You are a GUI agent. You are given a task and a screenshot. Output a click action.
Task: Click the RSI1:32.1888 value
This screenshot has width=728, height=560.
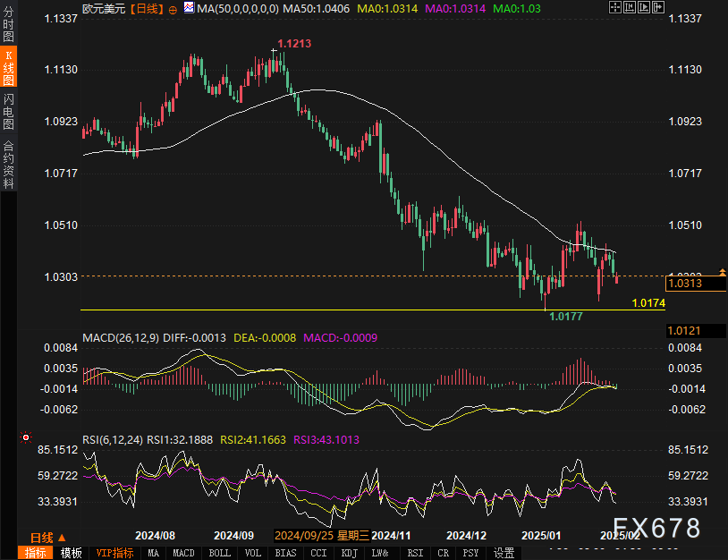point(180,439)
